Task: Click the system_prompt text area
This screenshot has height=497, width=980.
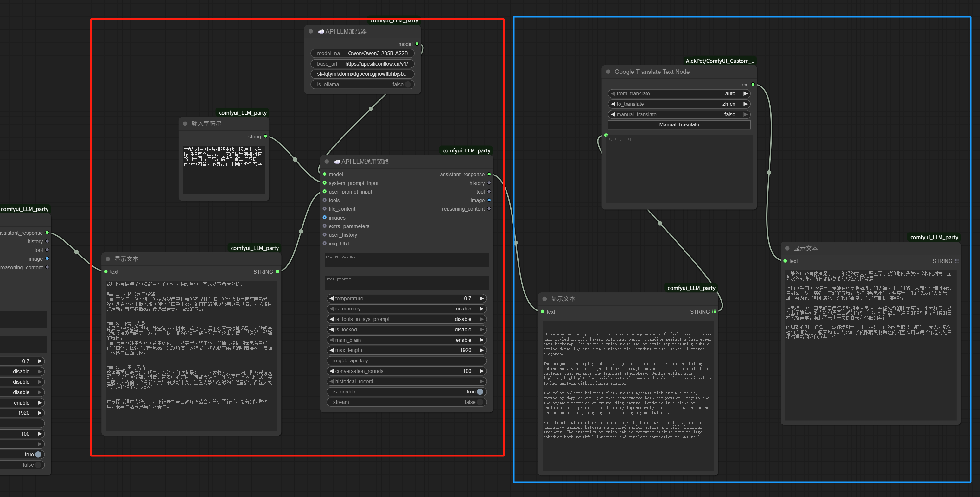Action: coord(406,259)
